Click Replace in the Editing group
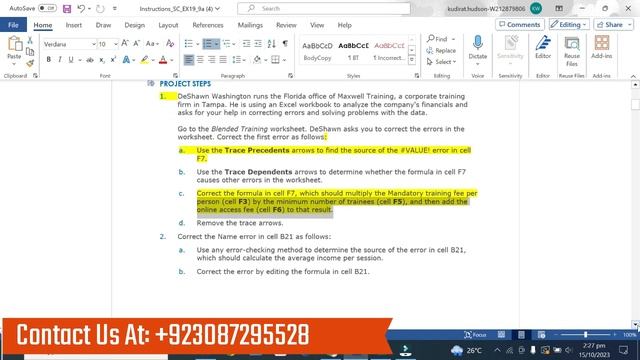The image size is (640, 360). [x=441, y=50]
